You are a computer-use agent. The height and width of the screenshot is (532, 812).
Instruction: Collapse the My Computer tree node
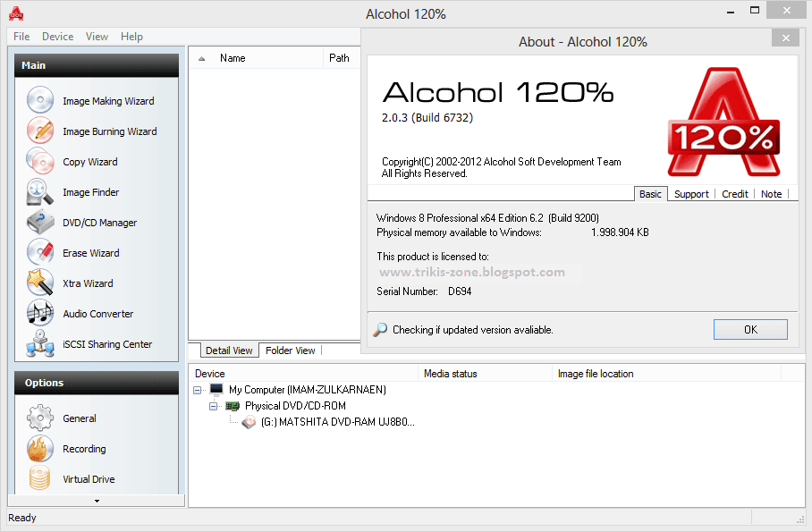click(x=198, y=390)
